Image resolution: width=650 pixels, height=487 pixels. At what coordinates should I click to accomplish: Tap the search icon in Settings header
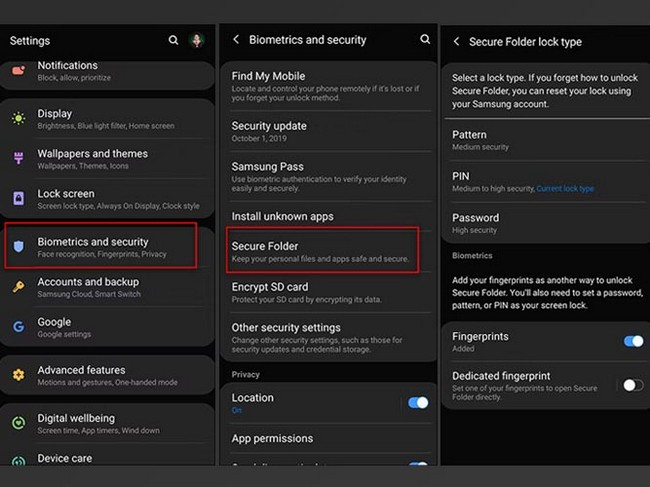coord(173,41)
